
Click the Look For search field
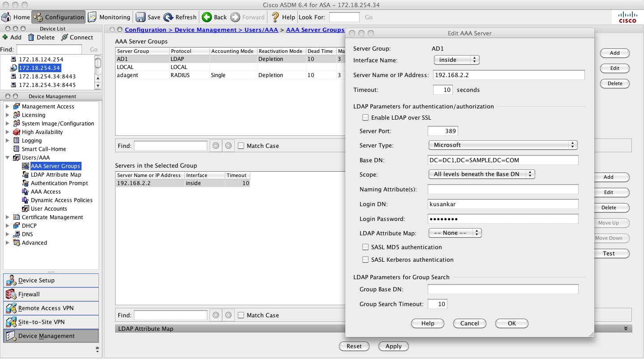344,17
